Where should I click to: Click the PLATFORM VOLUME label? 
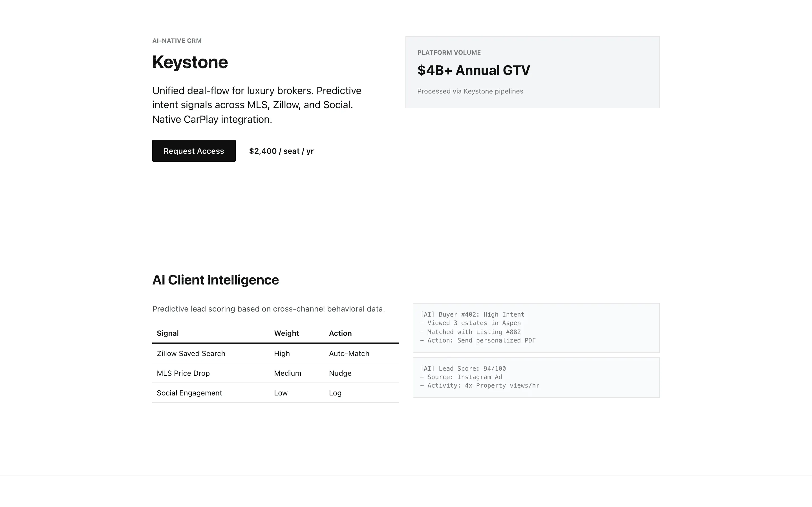coord(449,53)
